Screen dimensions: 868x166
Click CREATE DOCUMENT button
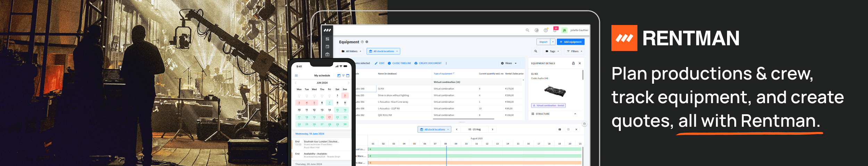(428, 63)
